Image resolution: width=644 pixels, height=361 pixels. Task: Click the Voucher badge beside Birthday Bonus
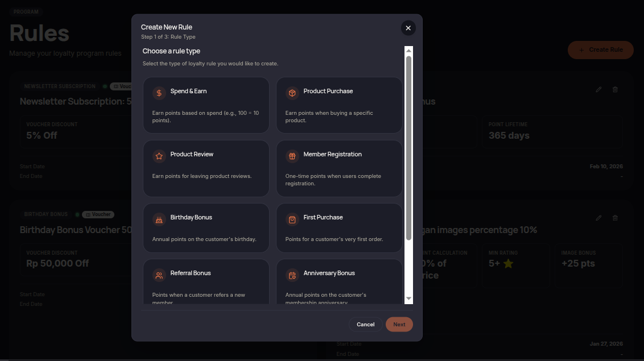(98, 214)
